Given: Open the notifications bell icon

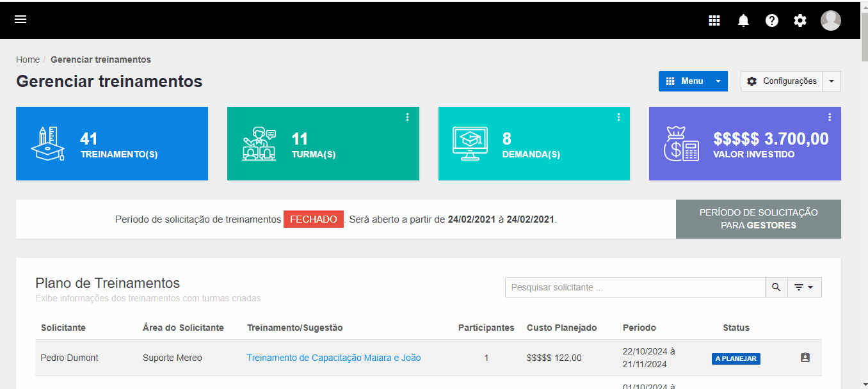Looking at the screenshot, I should pos(743,20).
